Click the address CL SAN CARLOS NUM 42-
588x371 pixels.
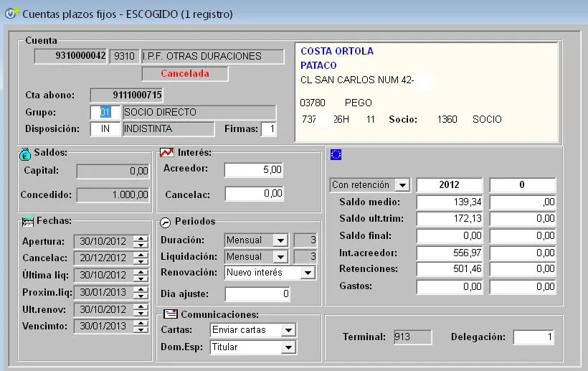(x=357, y=80)
